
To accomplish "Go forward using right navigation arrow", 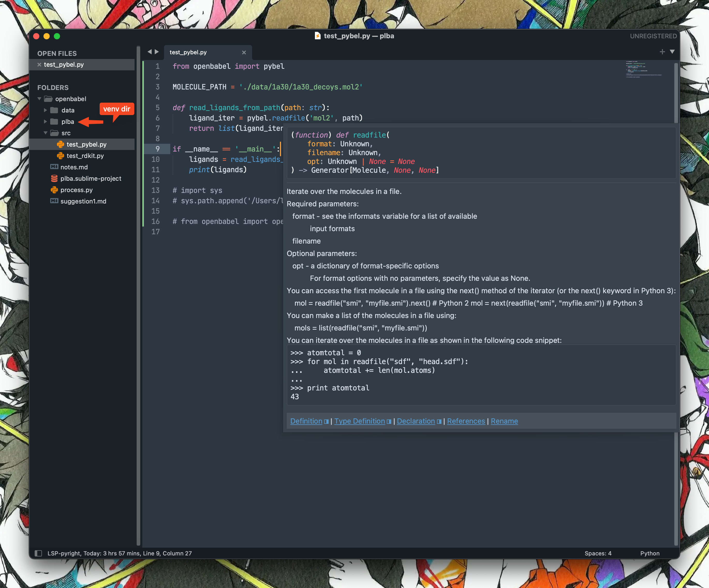I will tap(157, 52).
